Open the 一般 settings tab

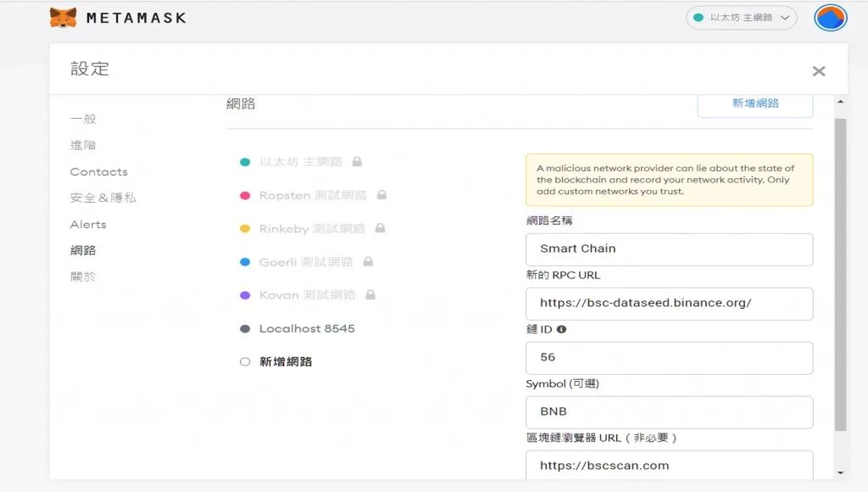click(83, 119)
